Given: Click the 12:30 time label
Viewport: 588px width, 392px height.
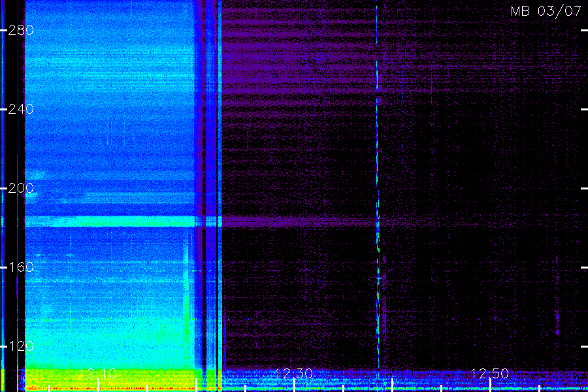Looking at the screenshot, I should coord(293,374).
